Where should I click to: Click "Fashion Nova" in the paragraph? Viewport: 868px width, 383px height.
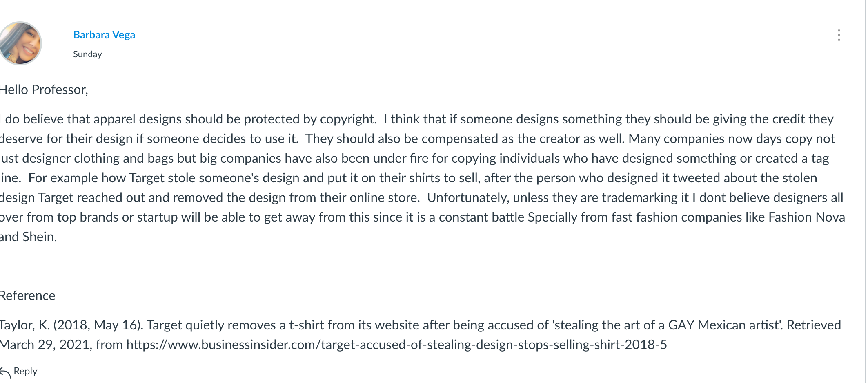coord(806,217)
